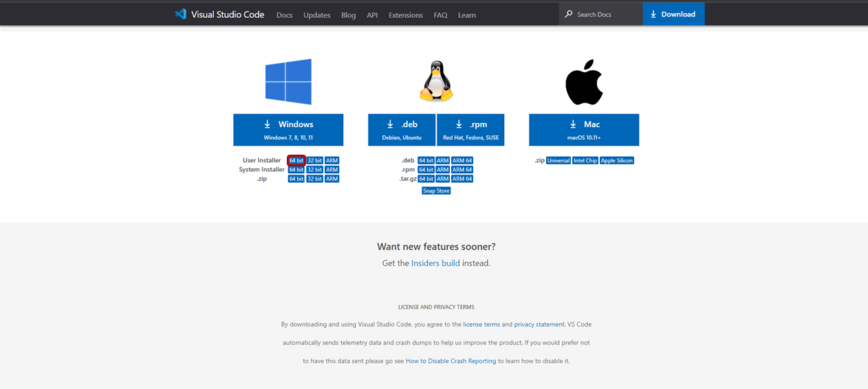Choose Windows .zip ARM
Screen dimensions: 868x389
tap(332, 179)
